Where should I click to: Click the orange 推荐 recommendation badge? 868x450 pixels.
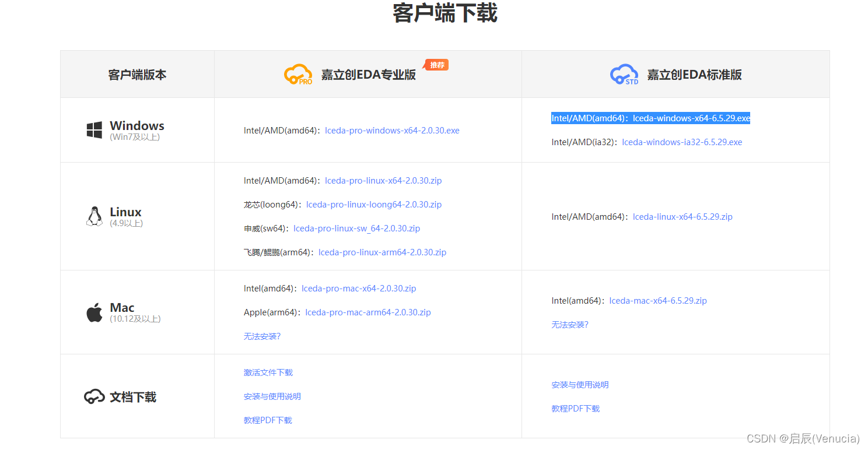(x=435, y=65)
